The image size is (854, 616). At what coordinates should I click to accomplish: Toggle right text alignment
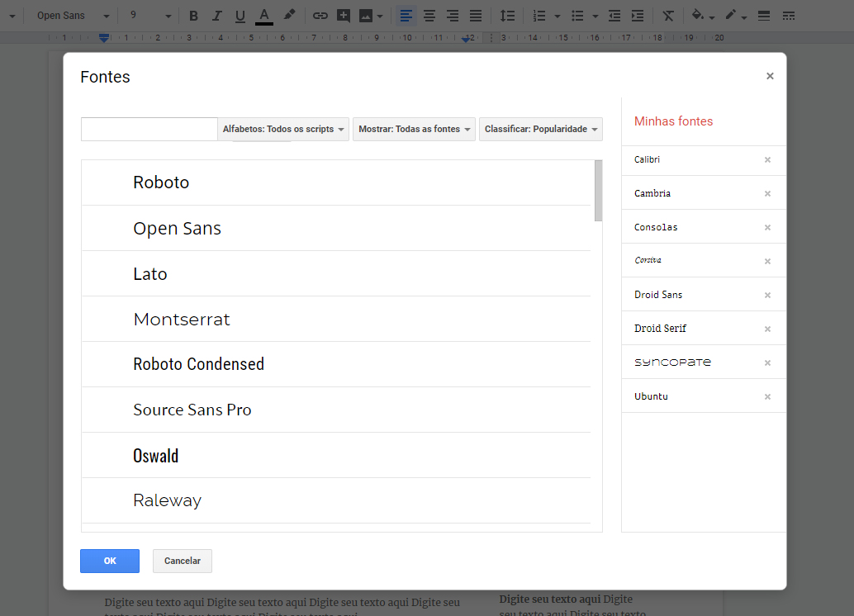[452, 15]
